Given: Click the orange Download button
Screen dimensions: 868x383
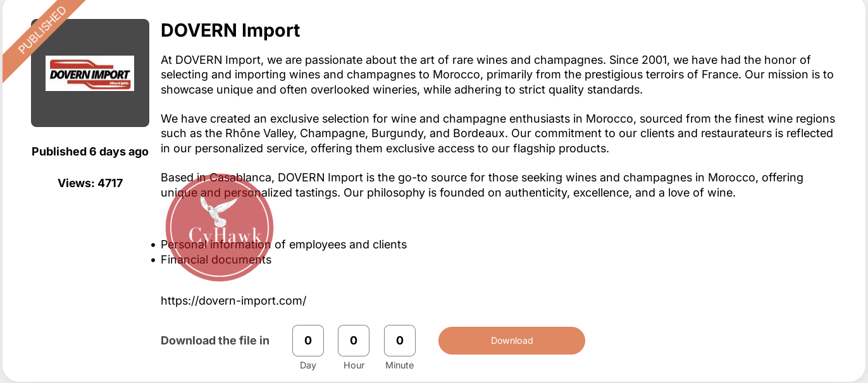Looking at the screenshot, I should tap(511, 341).
